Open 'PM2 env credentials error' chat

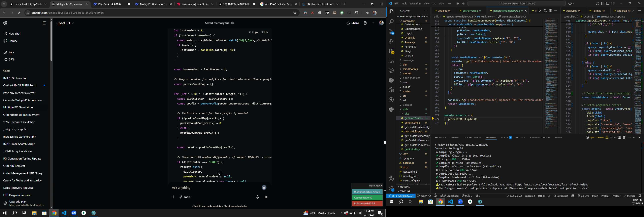[19, 93]
